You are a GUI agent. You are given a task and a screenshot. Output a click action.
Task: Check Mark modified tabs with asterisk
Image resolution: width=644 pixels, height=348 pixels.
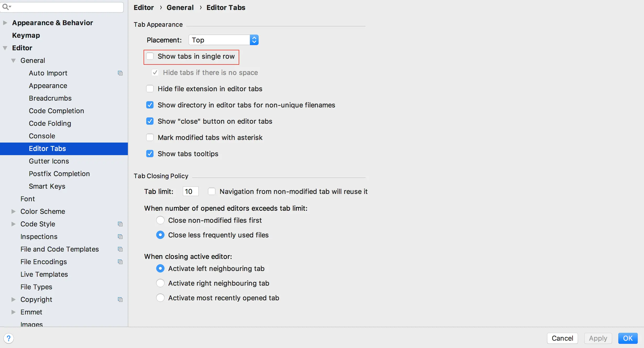(x=150, y=138)
